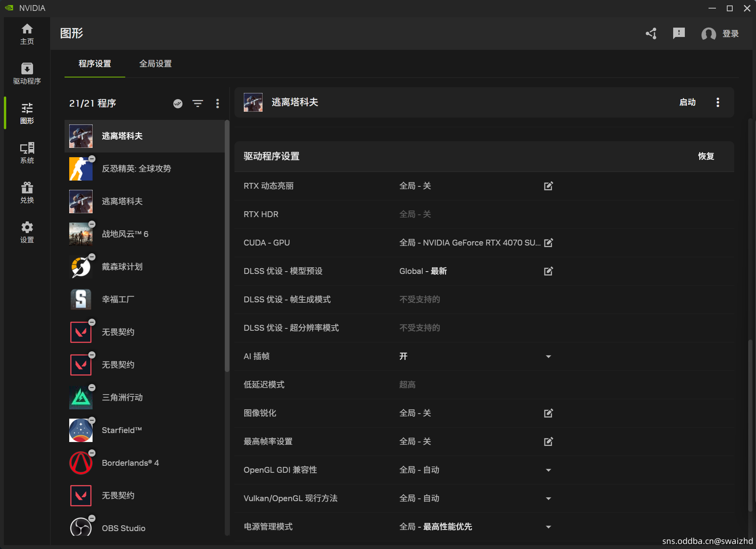Click the 恢复 restore button
The height and width of the screenshot is (549, 756).
[x=706, y=156]
